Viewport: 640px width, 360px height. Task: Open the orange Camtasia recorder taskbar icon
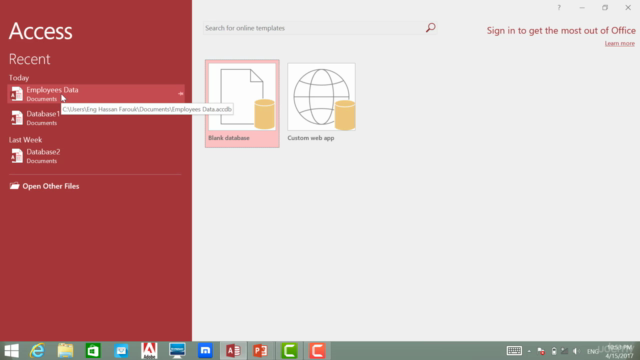(x=317, y=351)
